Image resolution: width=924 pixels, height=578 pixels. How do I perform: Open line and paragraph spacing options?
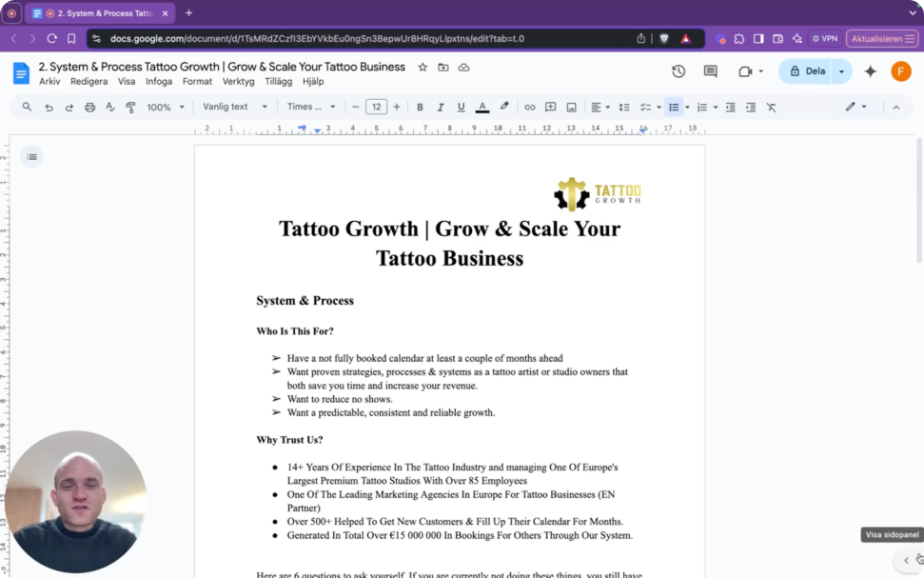[624, 108]
